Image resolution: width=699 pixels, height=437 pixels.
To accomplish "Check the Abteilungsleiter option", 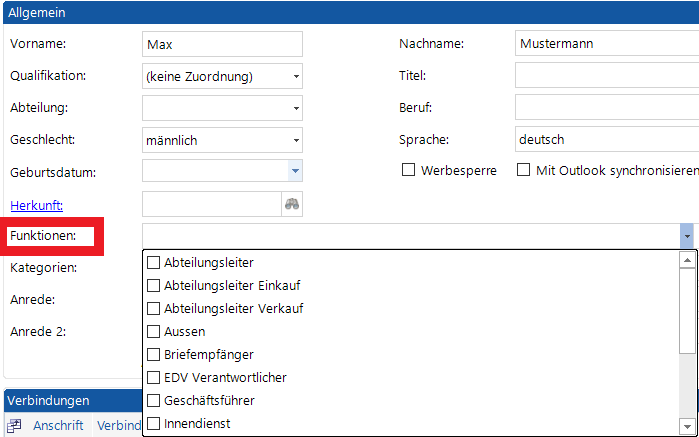I will click(154, 263).
